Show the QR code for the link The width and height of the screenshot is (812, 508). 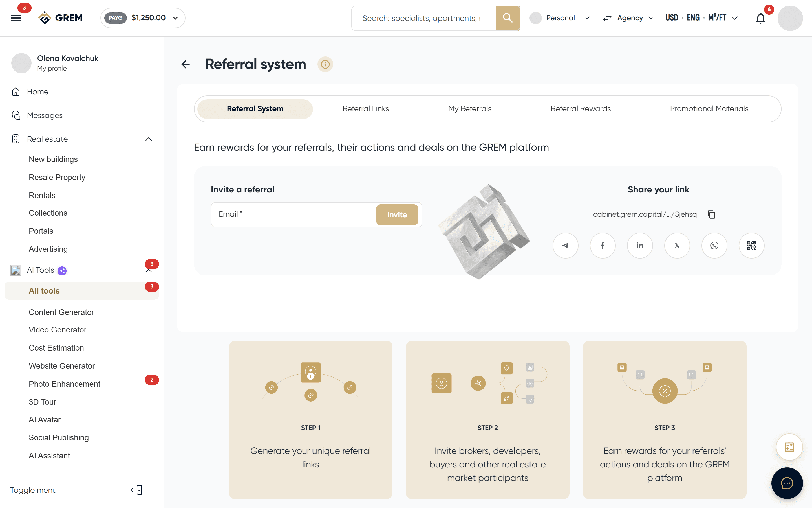coord(752,246)
